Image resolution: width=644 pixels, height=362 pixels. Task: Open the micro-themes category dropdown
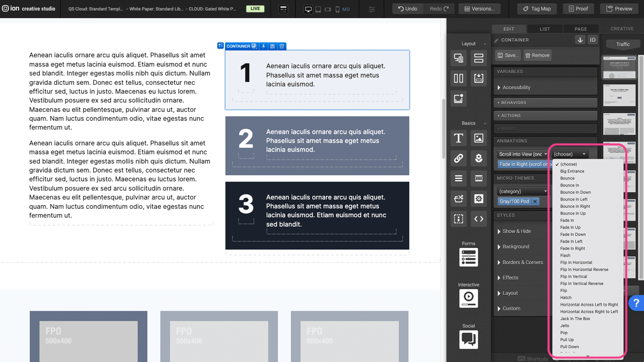point(522,191)
